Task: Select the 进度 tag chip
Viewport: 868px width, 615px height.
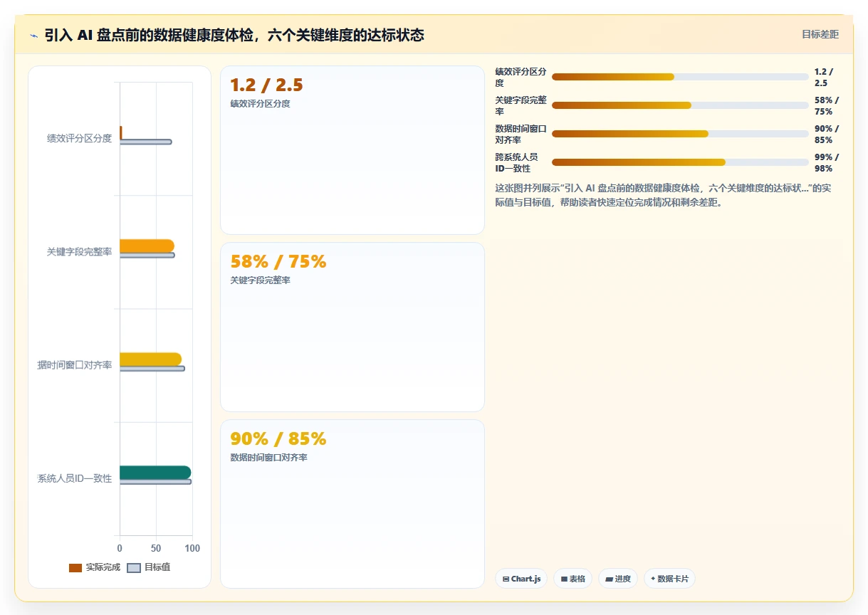Action: (x=618, y=579)
